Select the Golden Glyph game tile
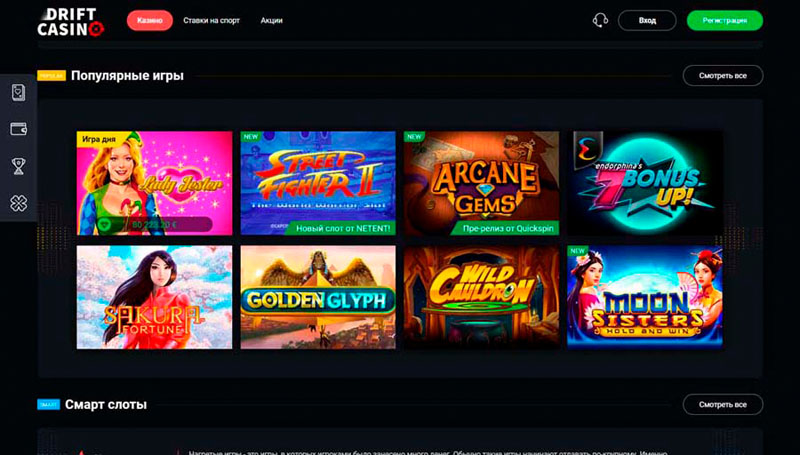Screen dimensions: 800x455 click(x=318, y=297)
